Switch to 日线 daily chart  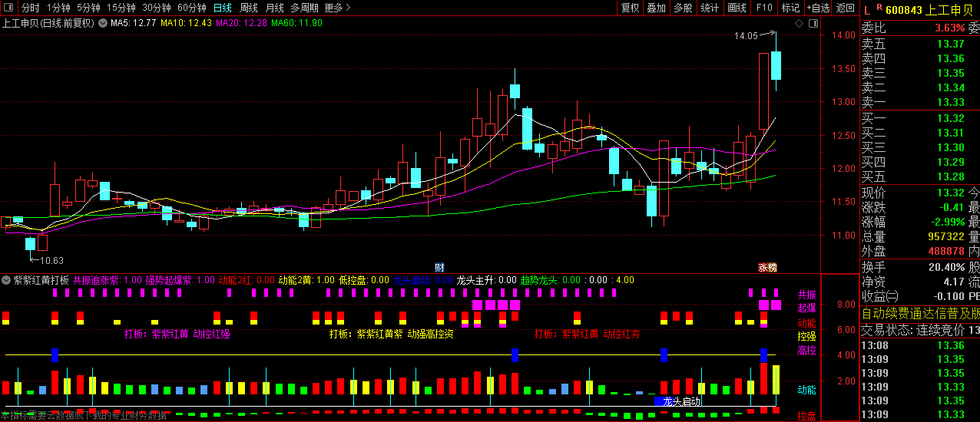[223, 8]
